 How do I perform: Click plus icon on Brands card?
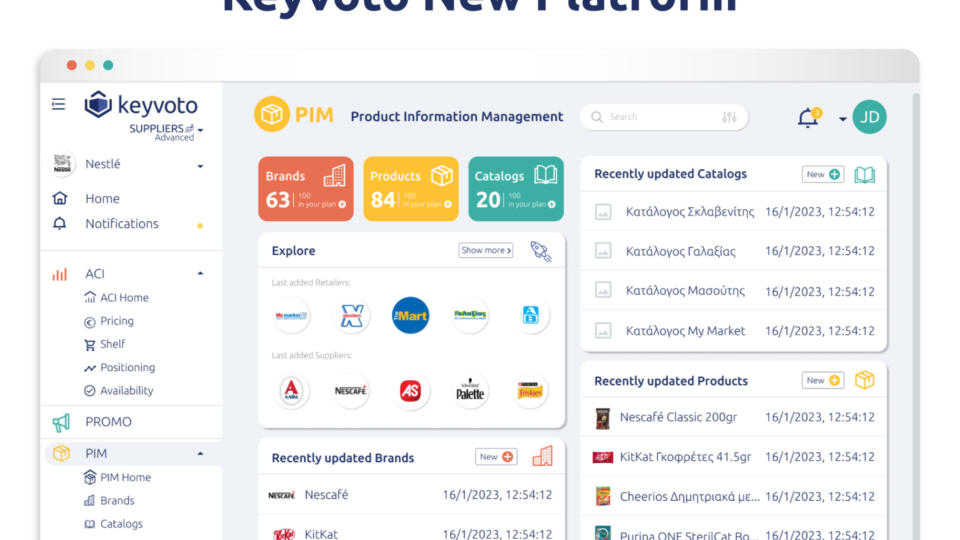342,204
